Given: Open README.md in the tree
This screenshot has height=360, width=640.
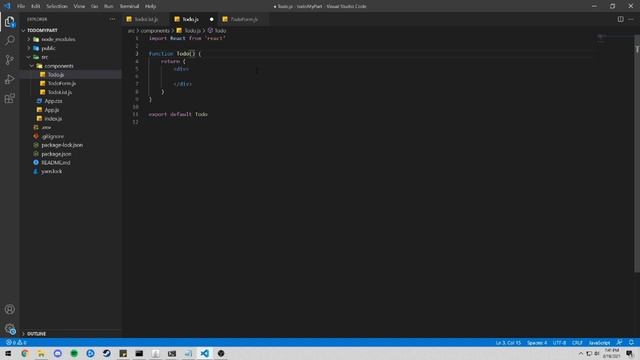Looking at the screenshot, I should (56, 162).
